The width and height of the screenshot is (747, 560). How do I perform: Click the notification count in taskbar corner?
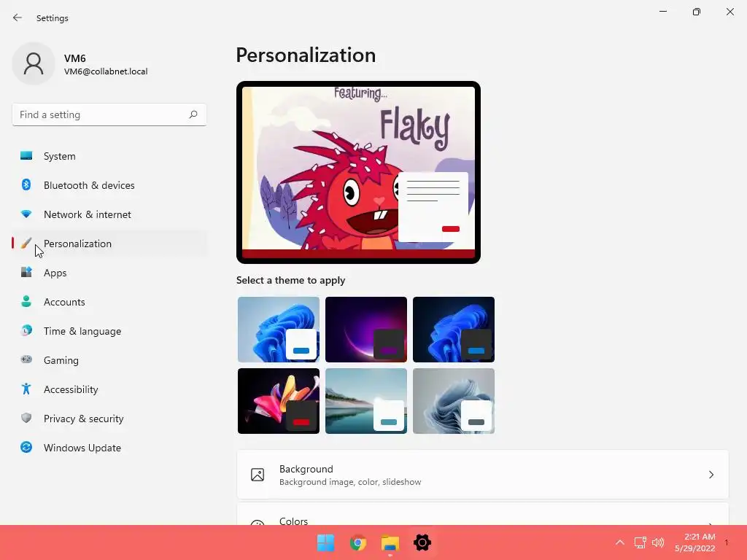pos(727,542)
